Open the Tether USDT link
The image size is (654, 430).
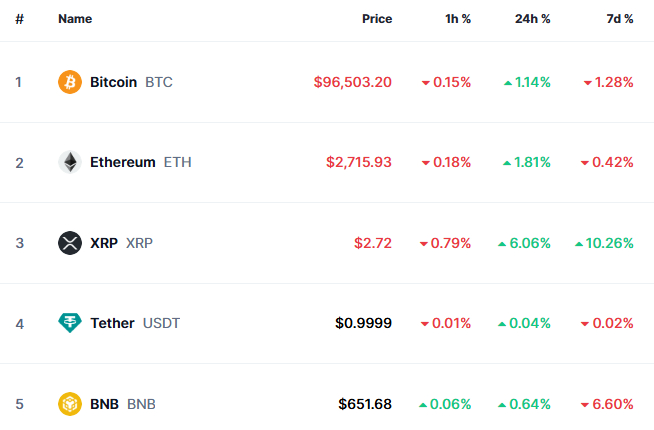(135, 323)
